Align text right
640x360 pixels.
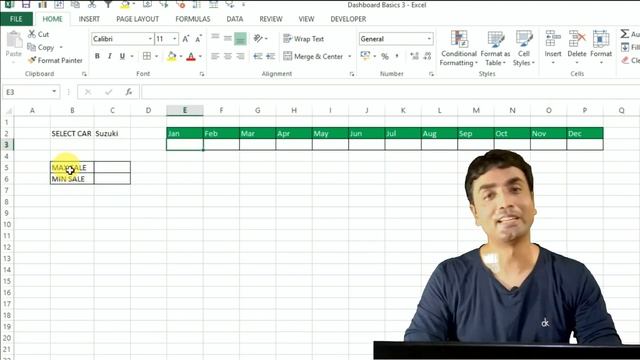point(240,56)
